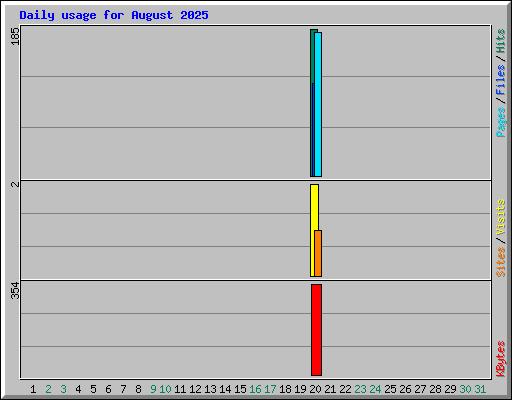Click the 354 KBytes axis label
The image size is (512, 400).
click(15, 291)
